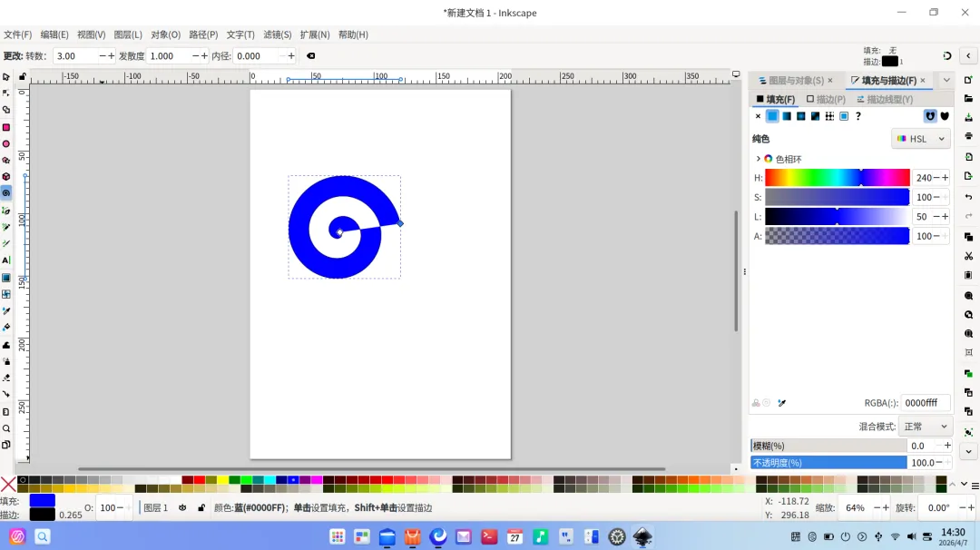The image size is (980, 550).
Task: Toggle the guides lock at ruler corner
Action: (23, 77)
